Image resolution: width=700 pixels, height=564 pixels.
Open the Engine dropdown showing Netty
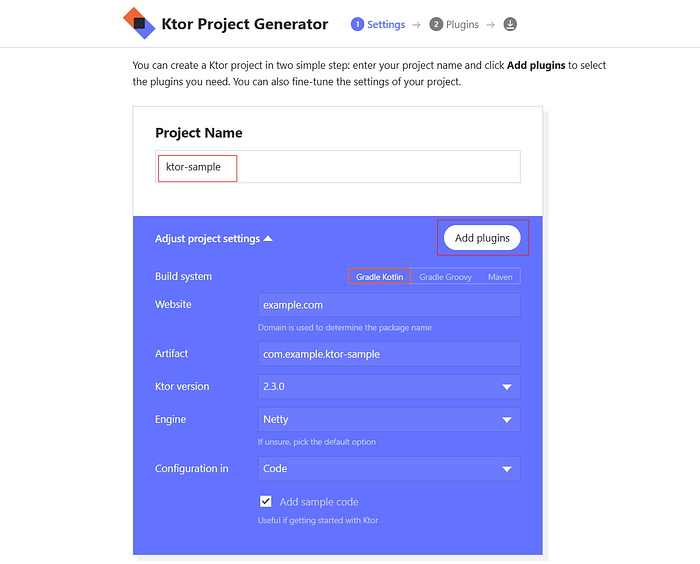click(x=389, y=419)
